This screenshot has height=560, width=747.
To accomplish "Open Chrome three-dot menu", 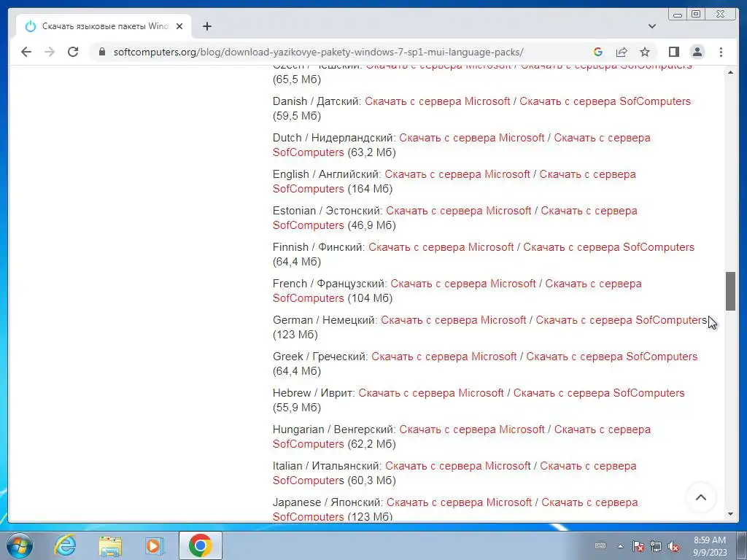I will click(721, 52).
